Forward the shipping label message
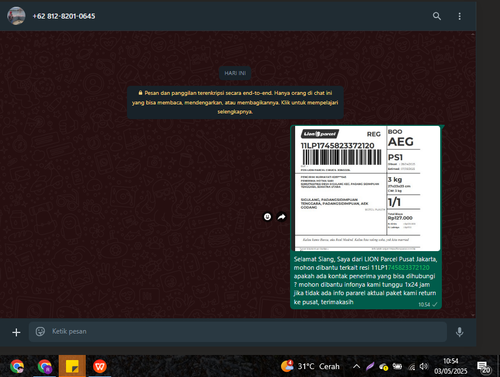Viewport: 500px width, 377px height. tap(282, 217)
